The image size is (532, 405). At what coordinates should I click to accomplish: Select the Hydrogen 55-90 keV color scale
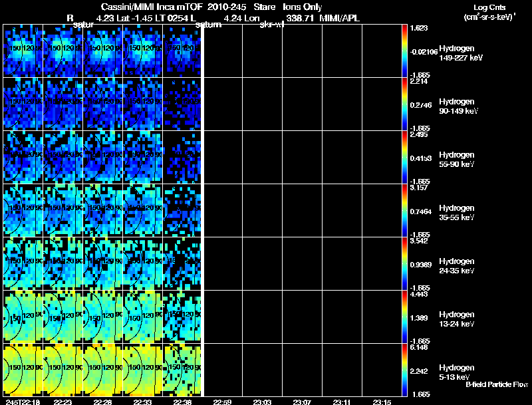(405, 156)
